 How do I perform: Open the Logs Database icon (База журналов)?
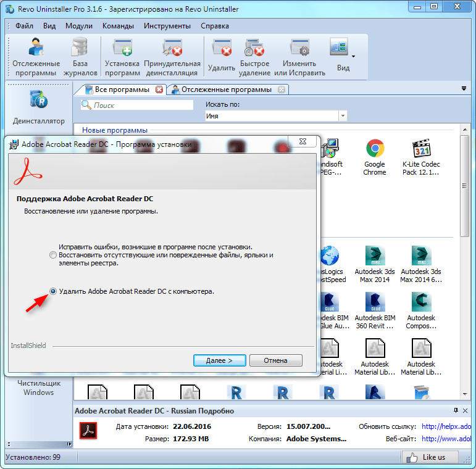point(80,57)
